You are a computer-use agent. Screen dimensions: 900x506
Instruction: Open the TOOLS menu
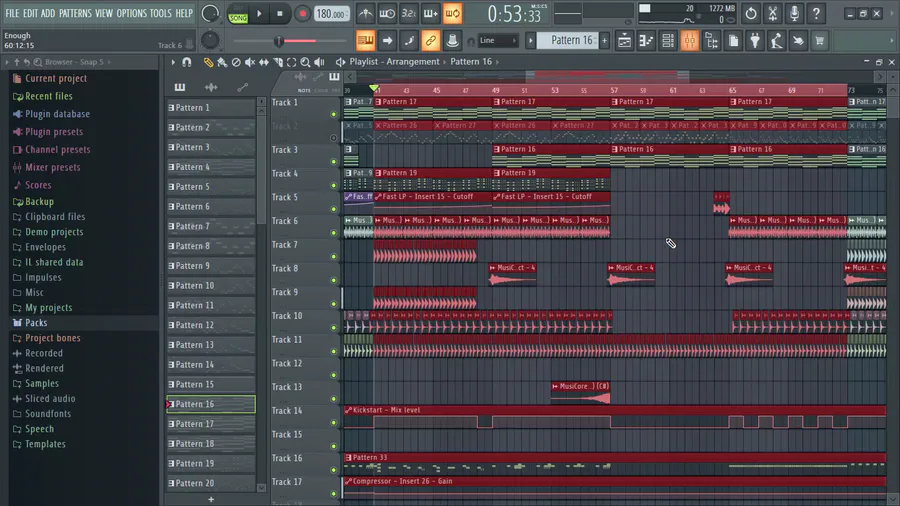point(161,13)
